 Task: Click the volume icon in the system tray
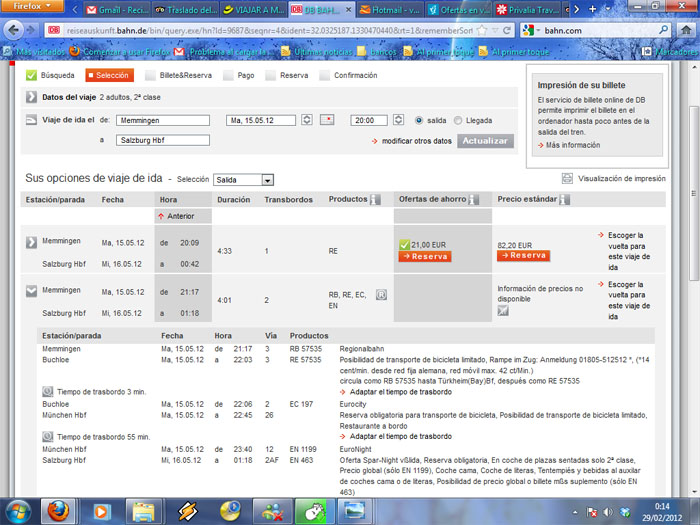coord(608,512)
